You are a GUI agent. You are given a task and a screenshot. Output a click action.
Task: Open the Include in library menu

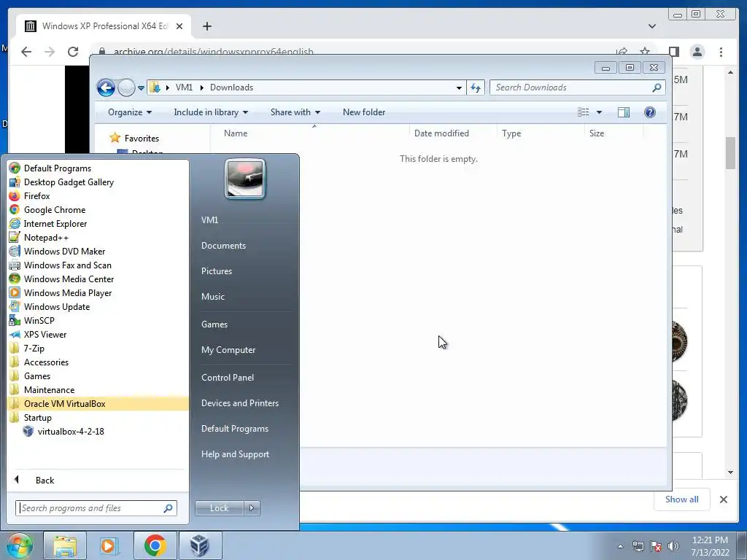coord(211,112)
